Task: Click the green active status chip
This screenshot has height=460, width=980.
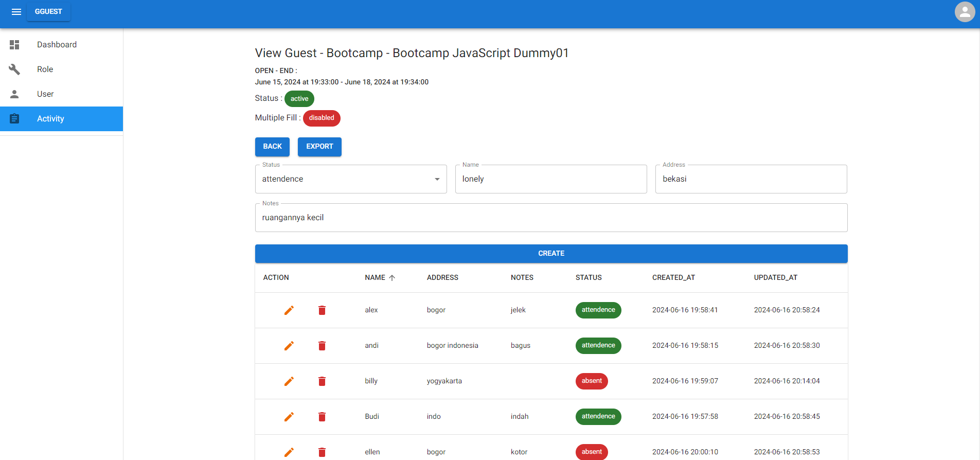Action: (x=299, y=99)
